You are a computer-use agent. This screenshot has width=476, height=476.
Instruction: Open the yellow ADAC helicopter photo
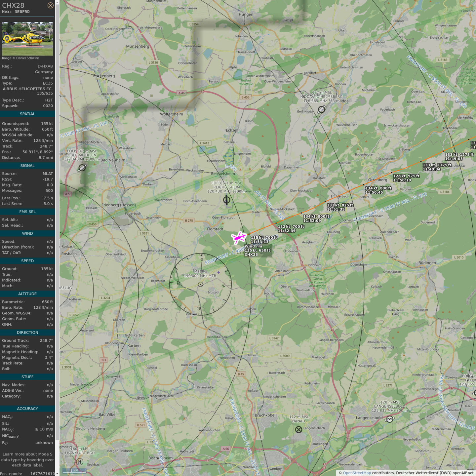click(x=27, y=39)
